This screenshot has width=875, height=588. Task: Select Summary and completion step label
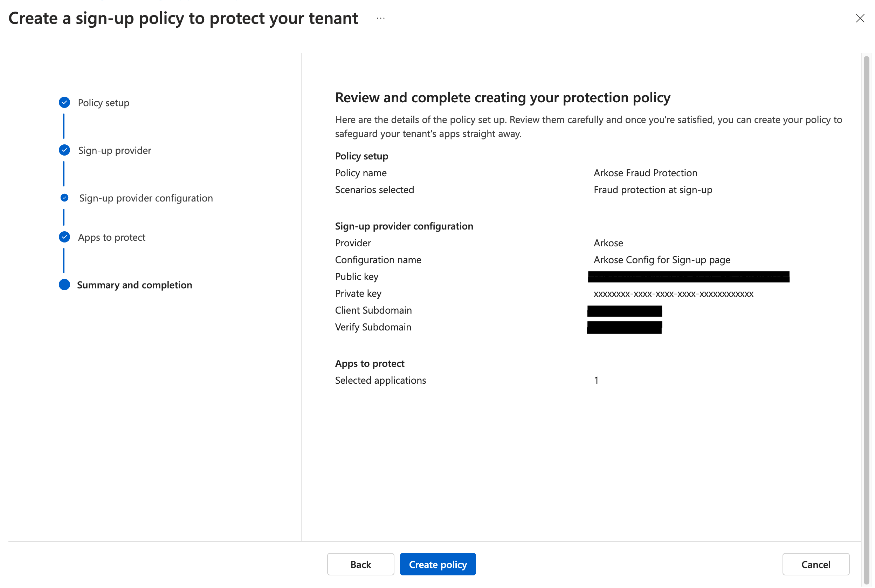(134, 285)
